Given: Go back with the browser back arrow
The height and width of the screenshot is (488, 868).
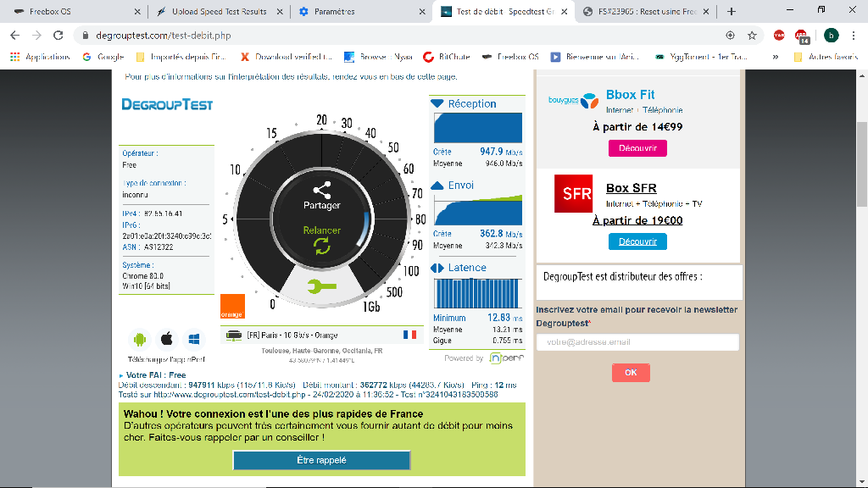Looking at the screenshot, I should [15, 36].
